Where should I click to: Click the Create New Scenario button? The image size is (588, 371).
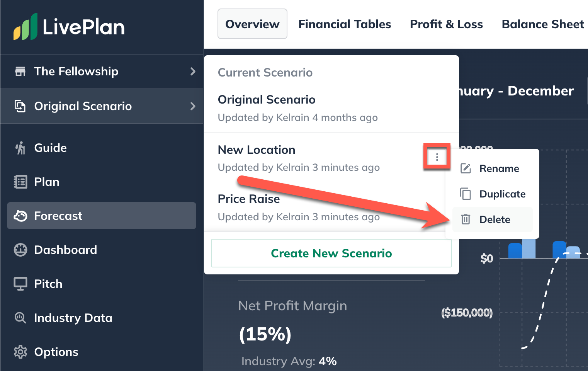[x=331, y=253]
